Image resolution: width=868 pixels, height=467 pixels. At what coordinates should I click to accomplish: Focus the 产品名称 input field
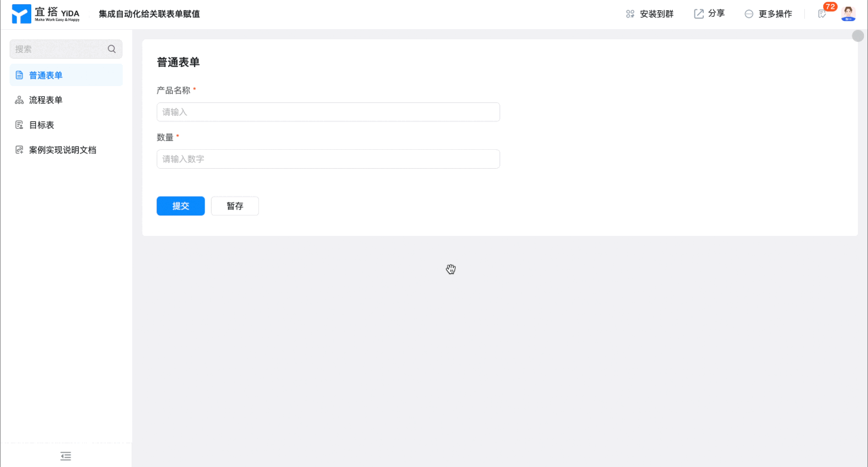pyautogui.click(x=328, y=112)
